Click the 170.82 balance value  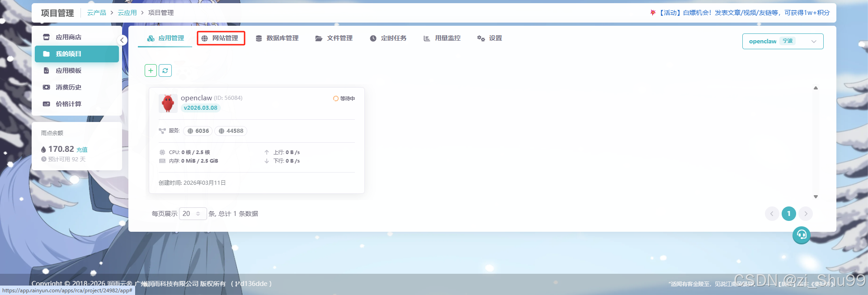point(61,149)
